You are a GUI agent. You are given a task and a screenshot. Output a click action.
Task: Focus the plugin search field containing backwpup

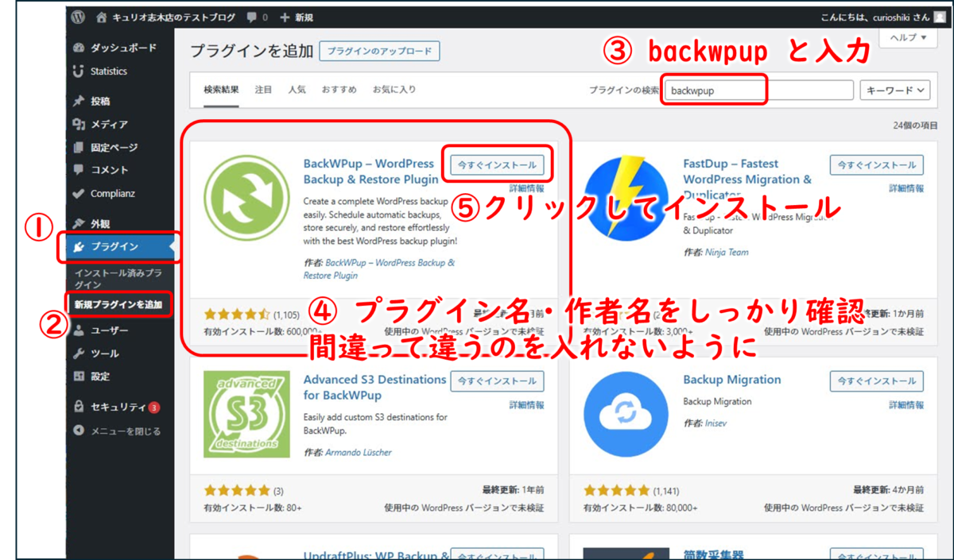click(x=758, y=91)
